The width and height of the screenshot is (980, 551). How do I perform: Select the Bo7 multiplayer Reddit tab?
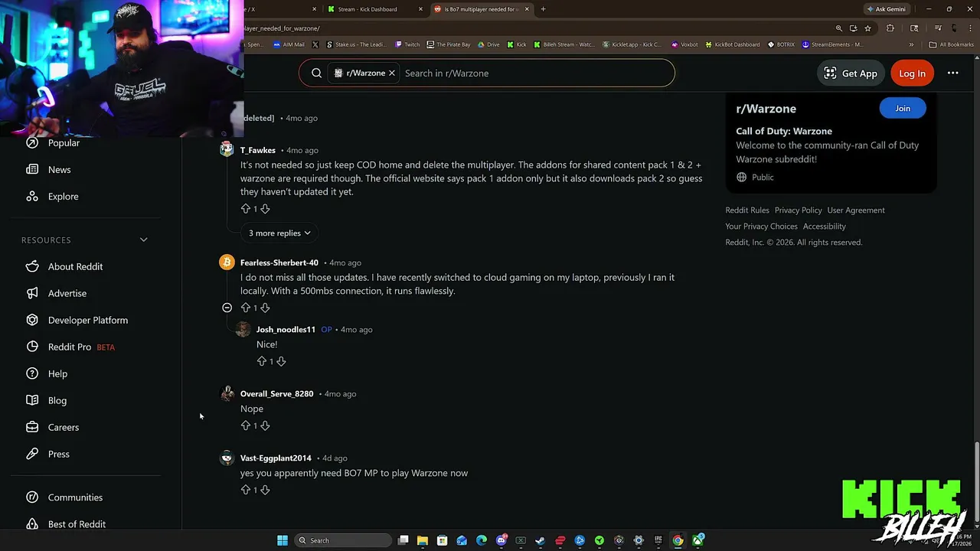point(481,9)
